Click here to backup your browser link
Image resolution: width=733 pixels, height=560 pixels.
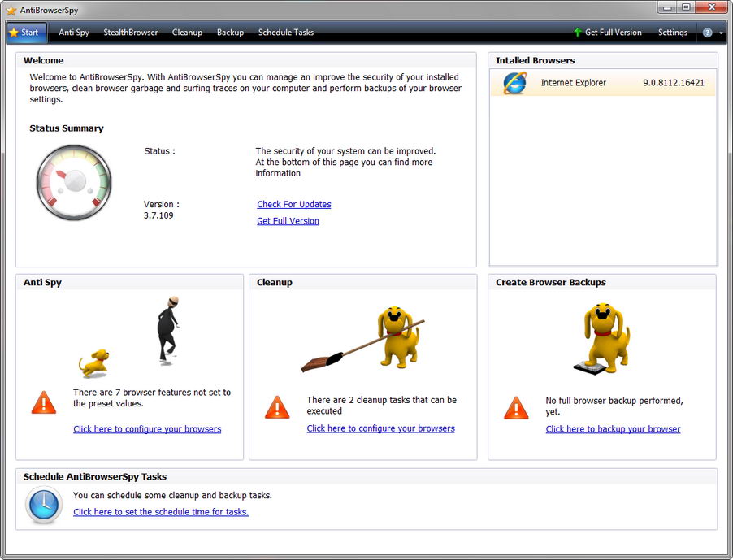613,428
